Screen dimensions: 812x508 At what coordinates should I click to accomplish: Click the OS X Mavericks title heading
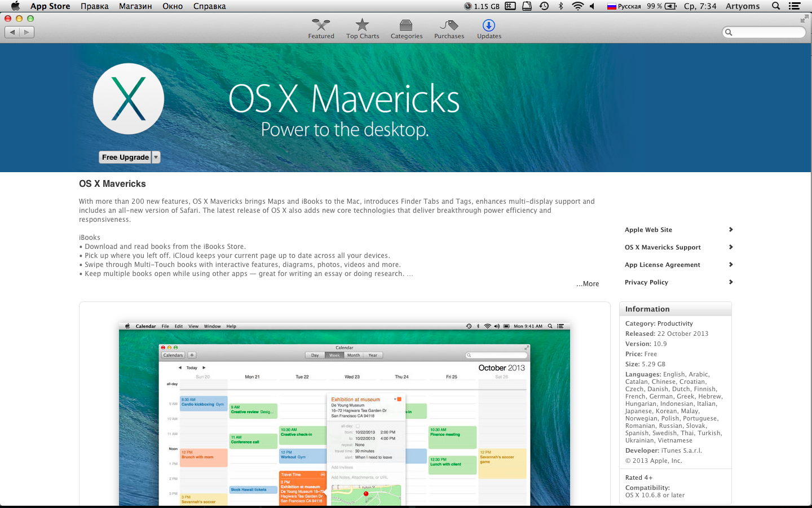coord(112,184)
